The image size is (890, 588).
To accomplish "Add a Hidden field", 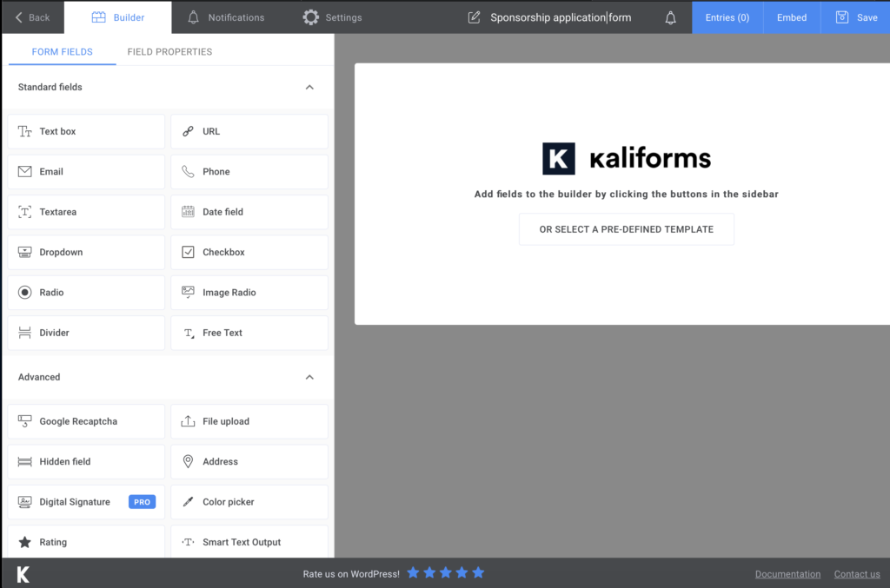I will [x=86, y=461].
